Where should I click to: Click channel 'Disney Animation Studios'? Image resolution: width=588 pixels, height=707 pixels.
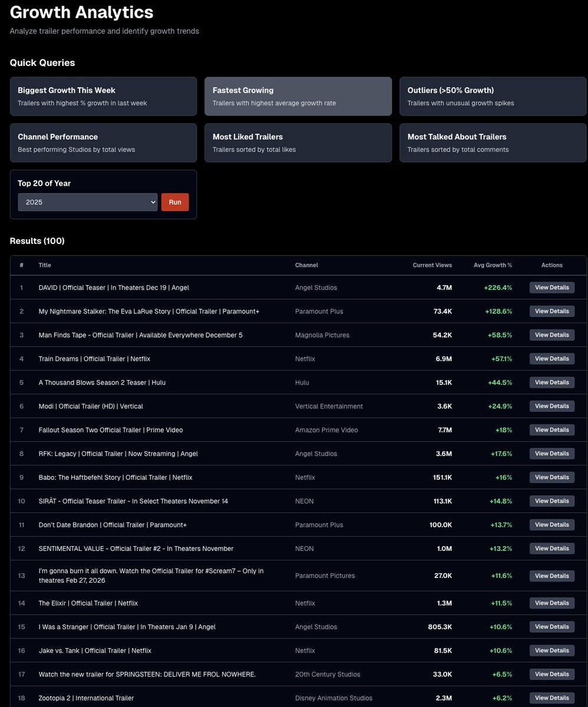click(x=334, y=698)
